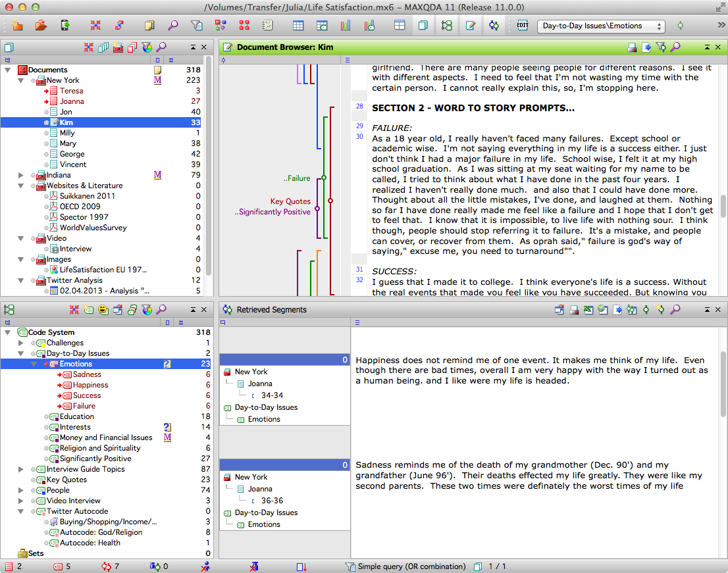Toggle activation circle for Vincent document
Screen dimensions: 728x573
tap(47, 164)
